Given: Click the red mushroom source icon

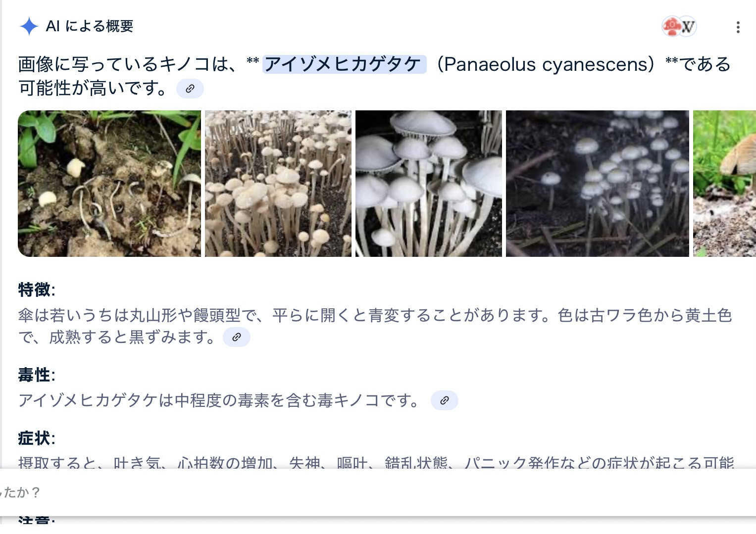Looking at the screenshot, I should [671, 27].
